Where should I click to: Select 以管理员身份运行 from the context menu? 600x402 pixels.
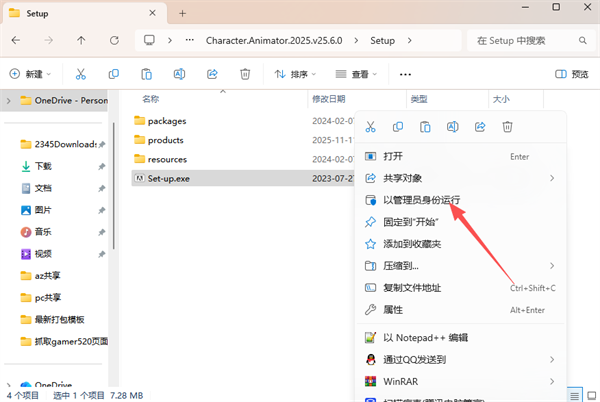pos(421,200)
